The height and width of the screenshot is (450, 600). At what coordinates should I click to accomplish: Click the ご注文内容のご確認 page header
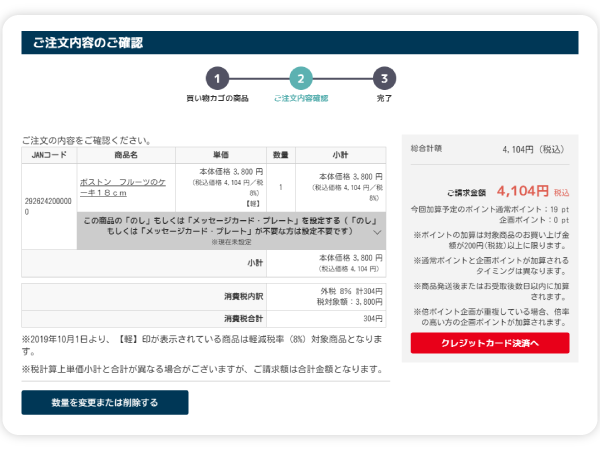pyautogui.click(x=88, y=42)
